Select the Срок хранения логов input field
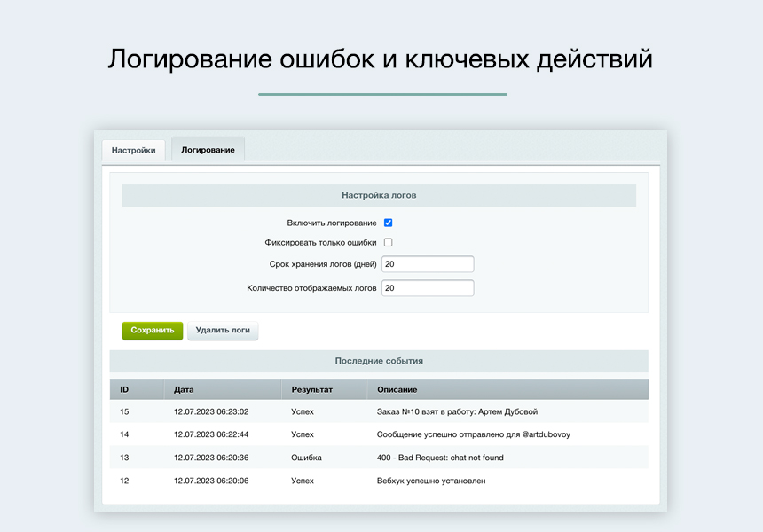 [x=428, y=263]
